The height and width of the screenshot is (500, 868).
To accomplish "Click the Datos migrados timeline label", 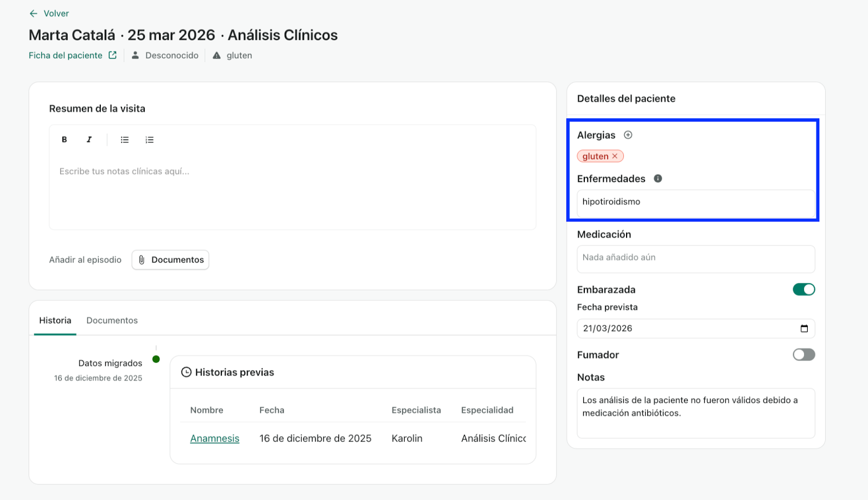I will [110, 363].
